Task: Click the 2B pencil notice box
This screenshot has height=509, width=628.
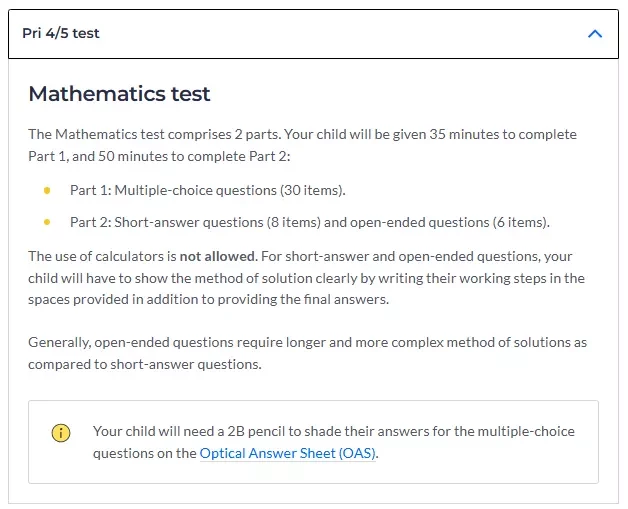Action: click(x=313, y=442)
